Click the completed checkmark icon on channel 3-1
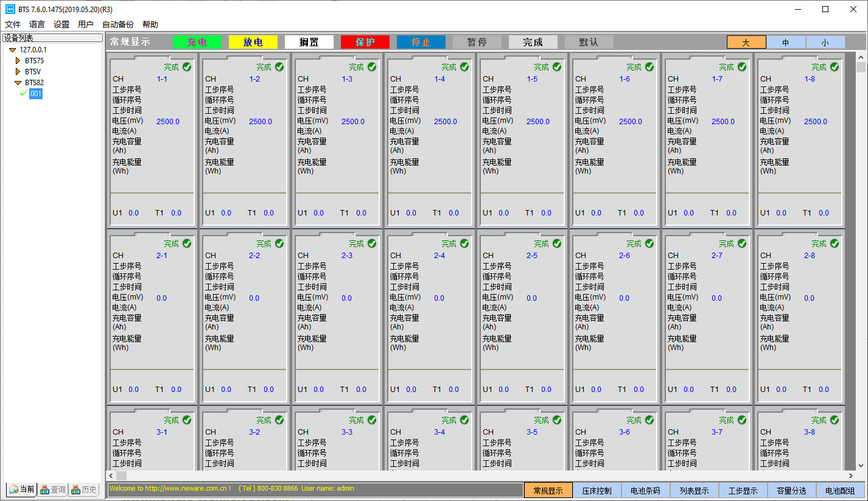This screenshot has width=868, height=501. pyautogui.click(x=187, y=420)
